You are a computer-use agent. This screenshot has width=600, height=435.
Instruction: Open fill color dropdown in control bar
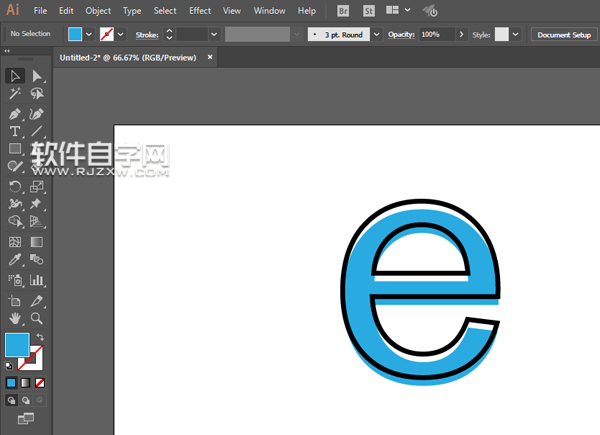pyautogui.click(x=89, y=34)
